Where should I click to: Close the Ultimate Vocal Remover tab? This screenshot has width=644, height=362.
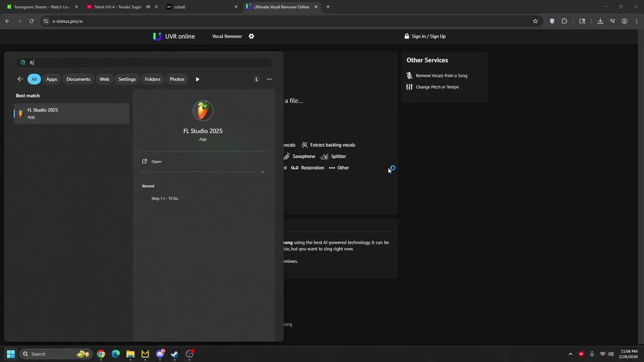(x=316, y=7)
